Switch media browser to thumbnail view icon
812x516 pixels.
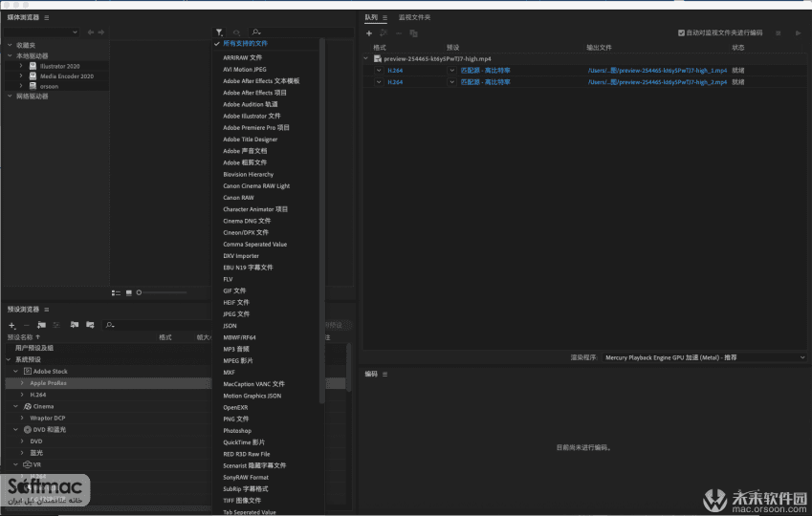(129, 293)
